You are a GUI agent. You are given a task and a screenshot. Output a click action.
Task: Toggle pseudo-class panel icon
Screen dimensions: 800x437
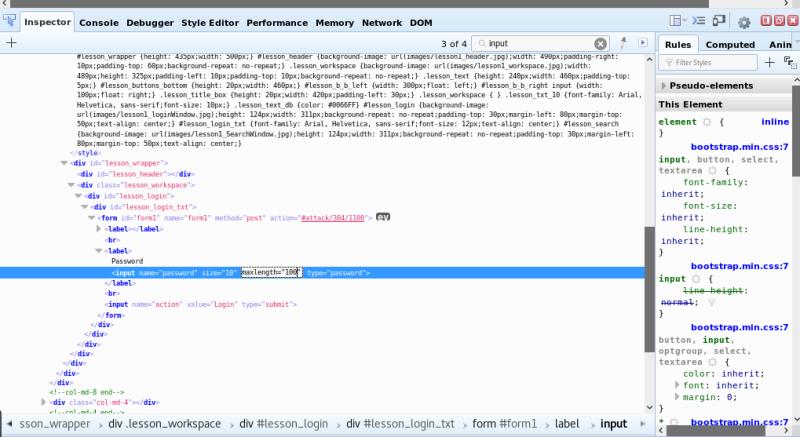[790, 63]
